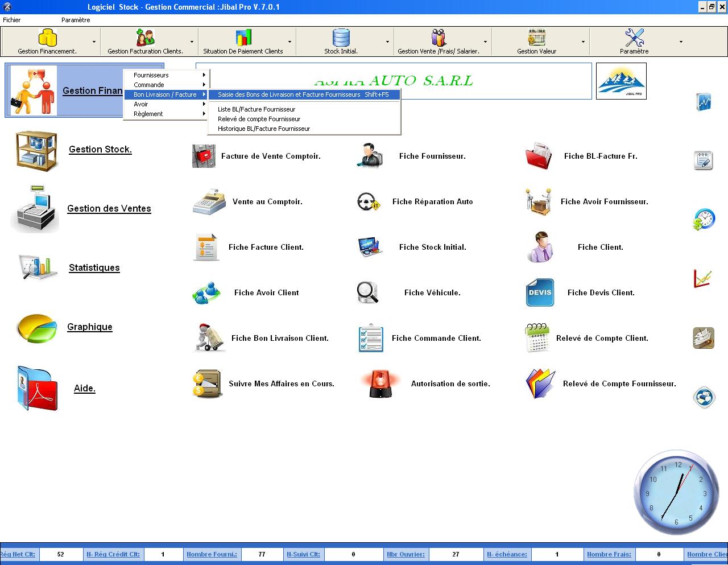This screenshot has width=728, height=565.
Task: Open Gestion Vente /Frais/ Salarier icon
Action: click(x=439, y=38)
